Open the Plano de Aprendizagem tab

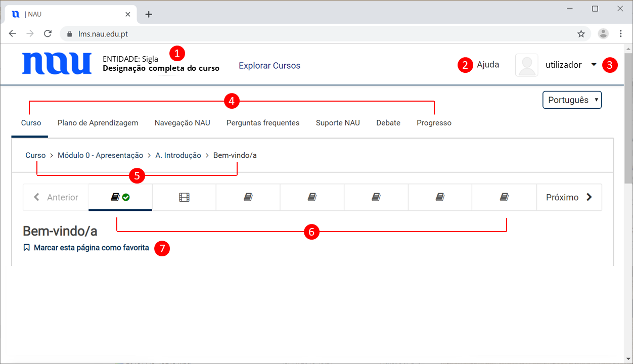tap(98, 123)
